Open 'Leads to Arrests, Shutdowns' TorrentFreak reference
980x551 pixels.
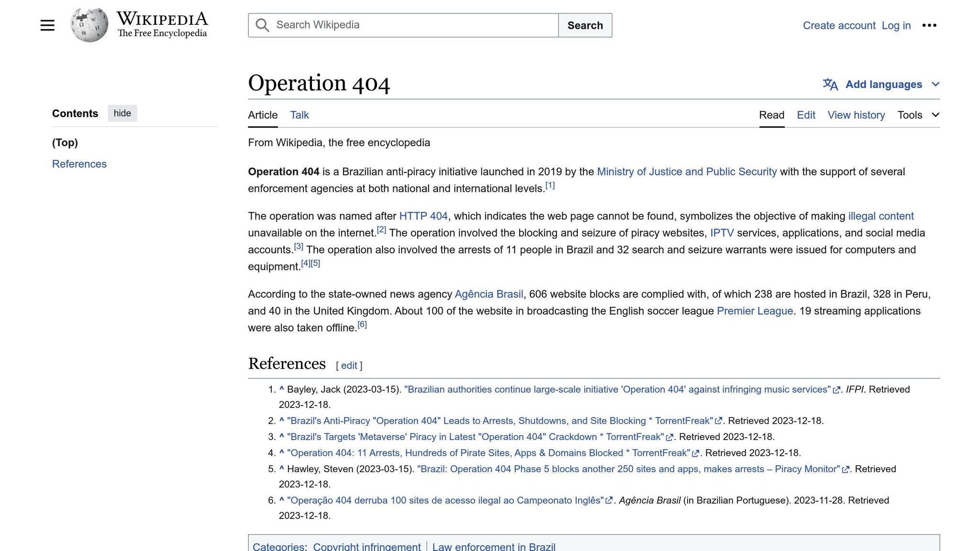click(500, 421)
